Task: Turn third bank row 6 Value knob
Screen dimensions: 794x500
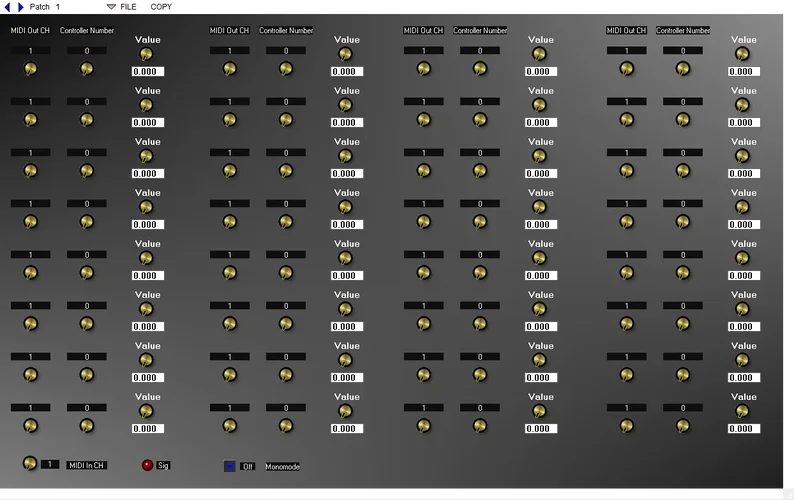Action: pyautogui.click(x=539, y=309)
